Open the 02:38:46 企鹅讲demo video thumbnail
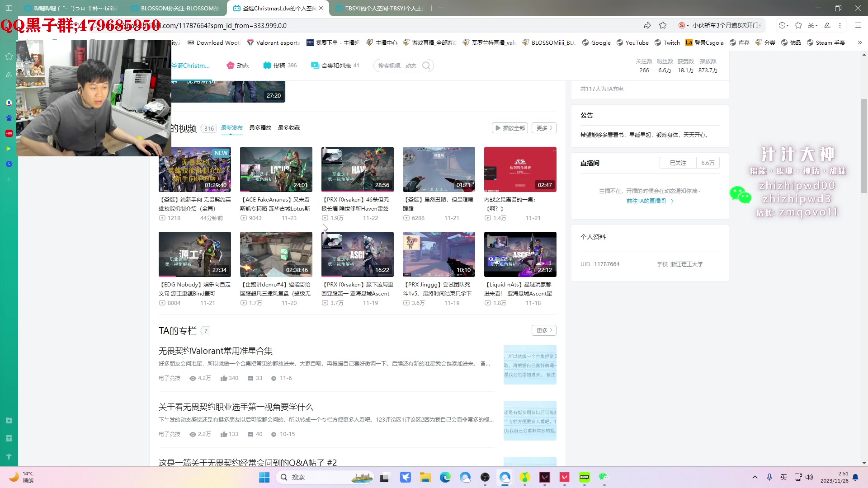The width and height of the screenshot is (868, 488). (276, 254)
